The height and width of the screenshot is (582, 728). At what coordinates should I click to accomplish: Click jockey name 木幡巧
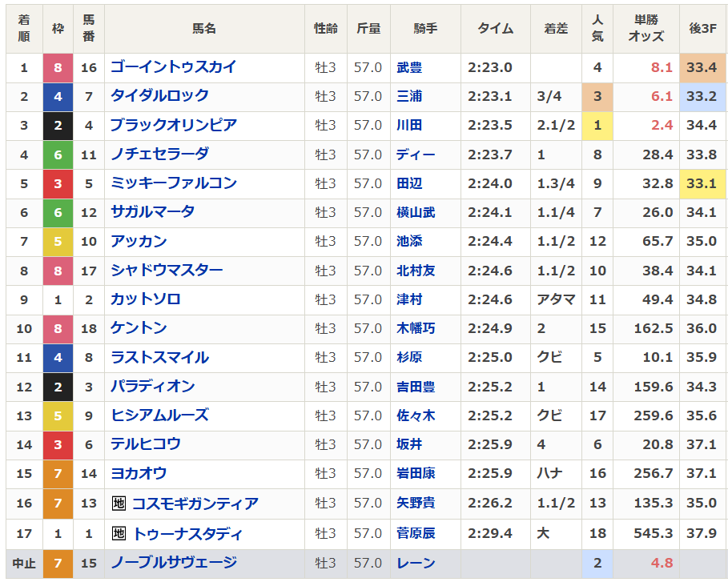pos(416,328)
